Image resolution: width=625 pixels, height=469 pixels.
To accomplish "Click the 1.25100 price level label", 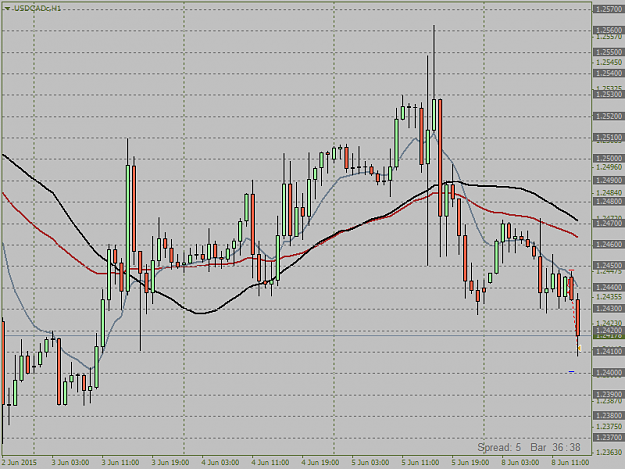I will (x=609, y=137).
